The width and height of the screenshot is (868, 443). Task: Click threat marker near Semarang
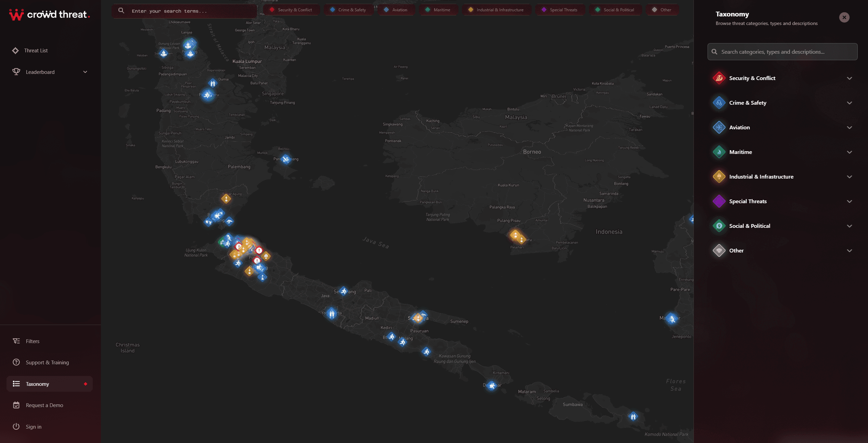coord(344,291)
